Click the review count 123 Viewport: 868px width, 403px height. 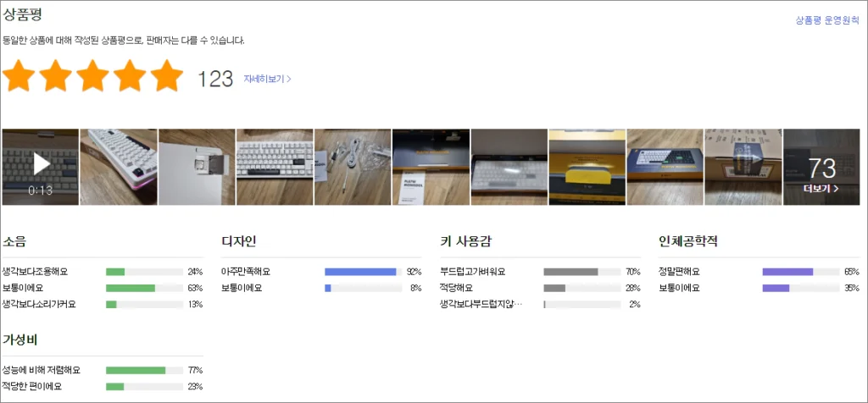pos(214,79)
